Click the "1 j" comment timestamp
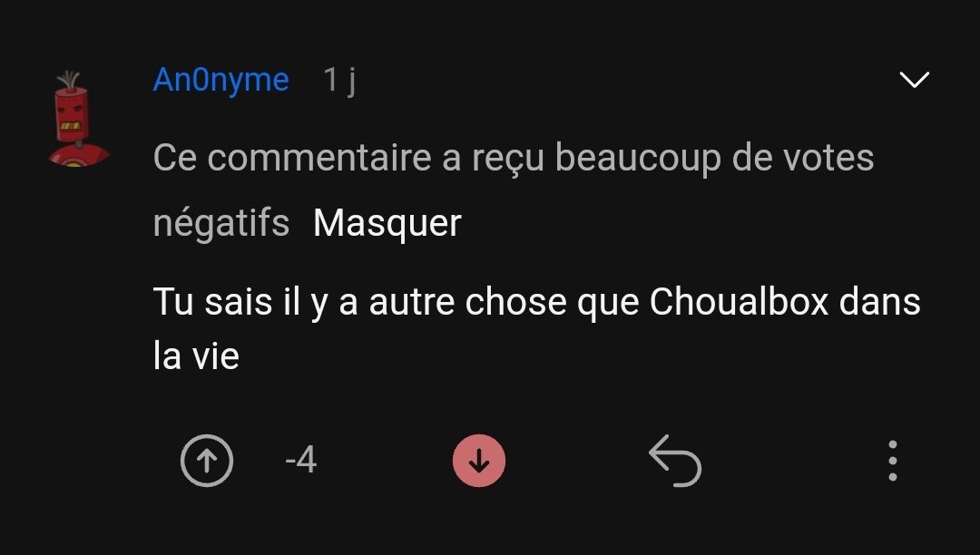 pyautogui.click(x=339, y=80)
